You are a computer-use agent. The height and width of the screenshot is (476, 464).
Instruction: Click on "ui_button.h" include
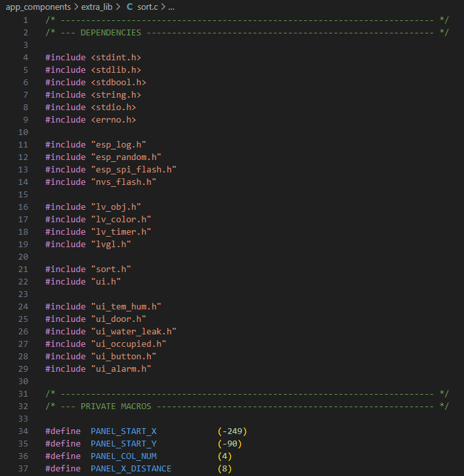[123, 357]
